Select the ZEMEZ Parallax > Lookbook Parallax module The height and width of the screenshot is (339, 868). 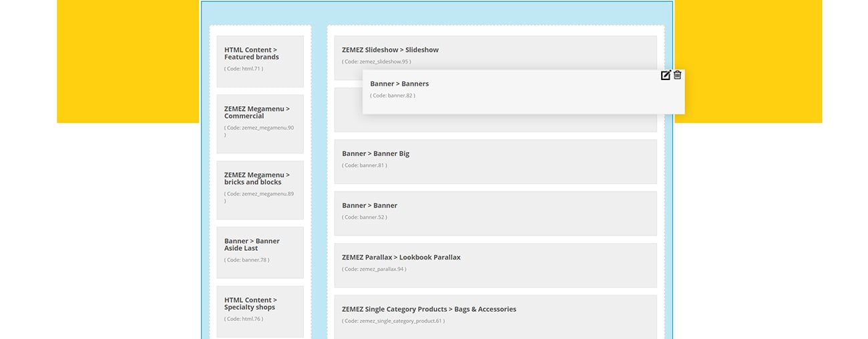coord(495,266)
